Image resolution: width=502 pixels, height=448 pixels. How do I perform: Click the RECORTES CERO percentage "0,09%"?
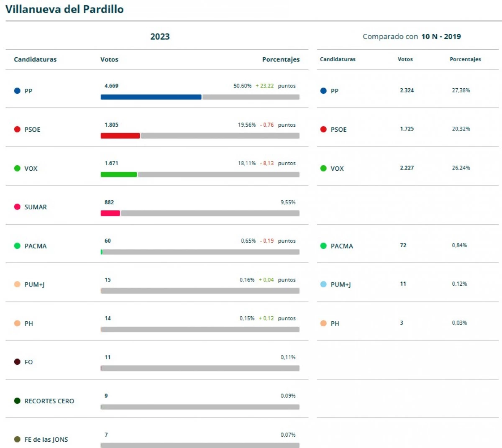(288, 396)
